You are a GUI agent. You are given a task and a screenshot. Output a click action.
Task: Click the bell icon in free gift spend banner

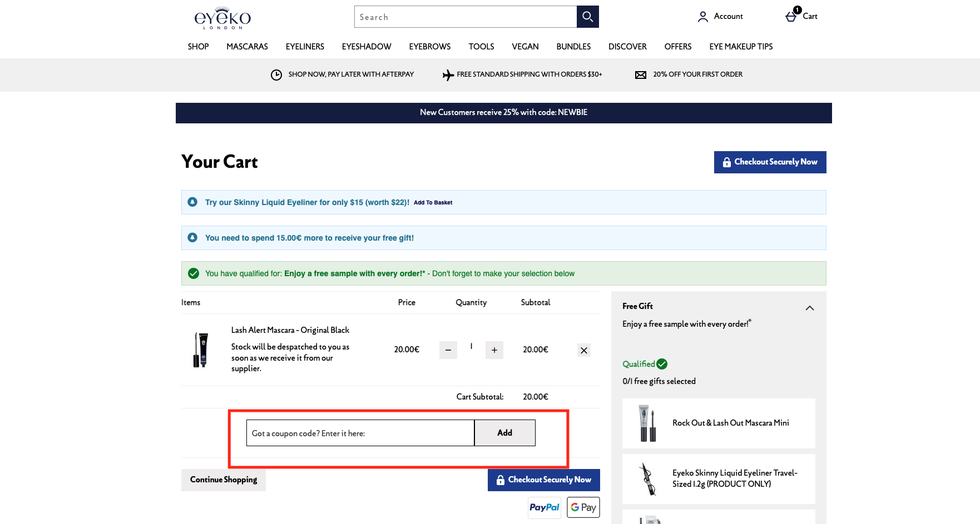point(192,237)
